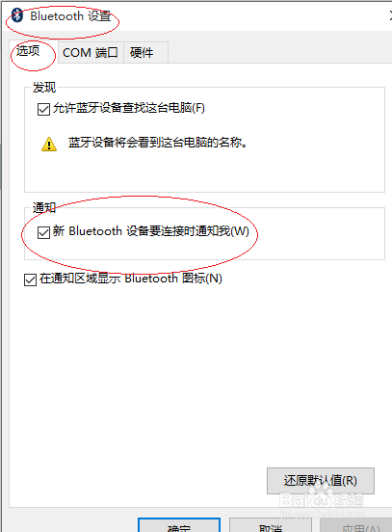Click the warning text 蓝牙设备将会看到这台电脑的名称

(158, 143)
